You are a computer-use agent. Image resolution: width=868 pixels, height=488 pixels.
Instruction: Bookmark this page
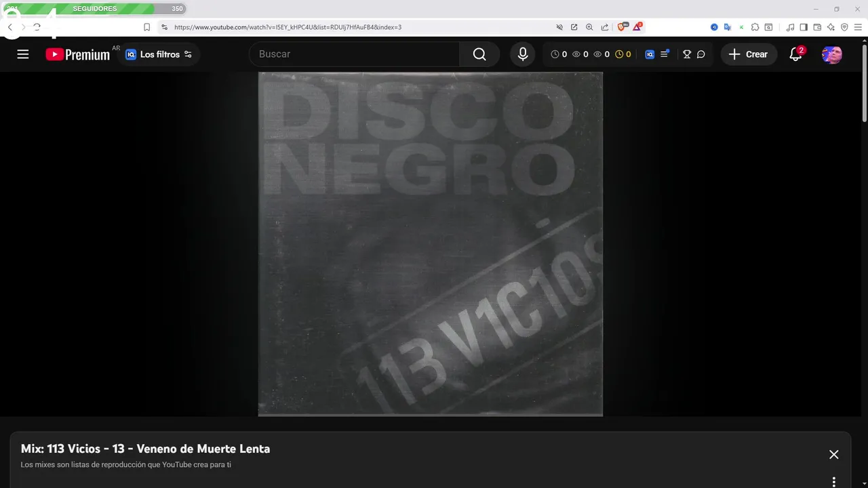pos(146,27)
